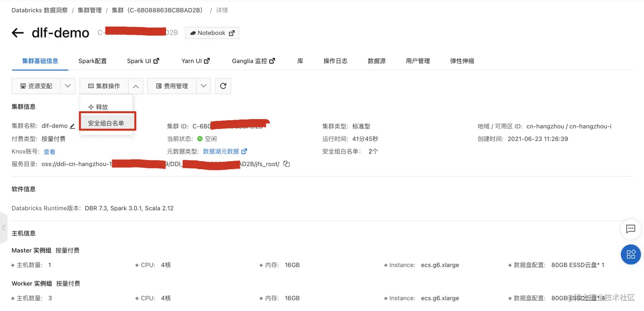Open the chat message floating icon
The width and height of the screenshot is (644, 311).
[x=631, y=229]
